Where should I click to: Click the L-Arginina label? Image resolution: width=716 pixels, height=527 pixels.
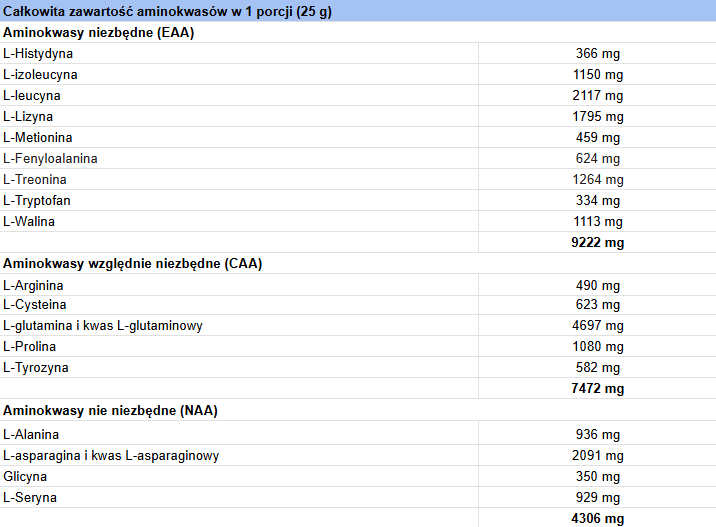coord(33,286)
